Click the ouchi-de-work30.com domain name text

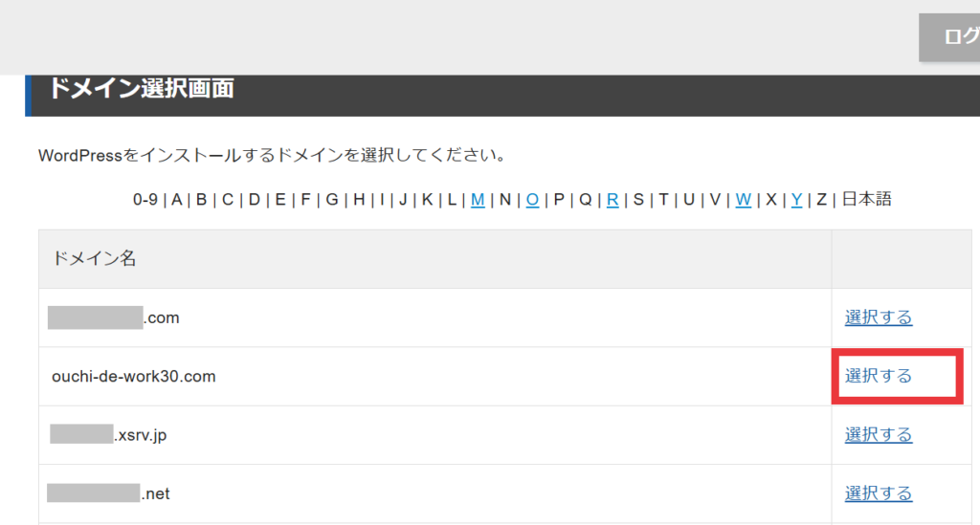click(134, 377)
